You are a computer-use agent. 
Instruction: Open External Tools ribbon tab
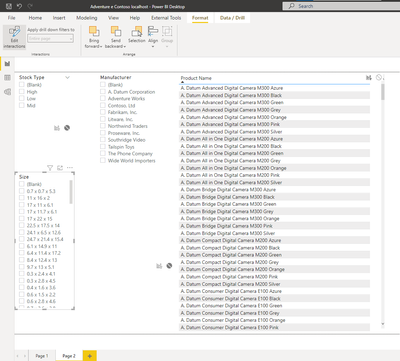166,18
